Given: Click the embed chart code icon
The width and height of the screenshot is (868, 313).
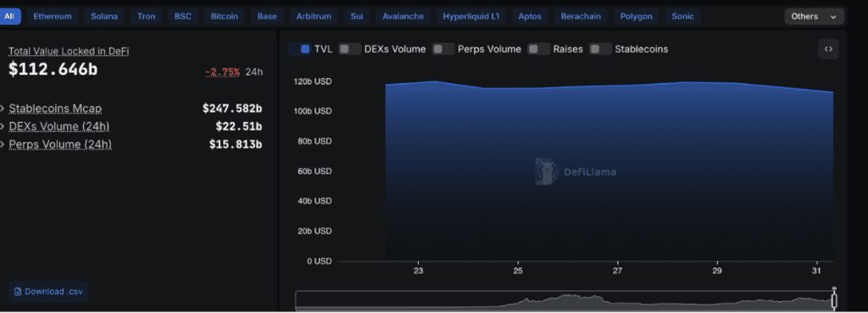Looking at the screenshot, I should [828, 48].
